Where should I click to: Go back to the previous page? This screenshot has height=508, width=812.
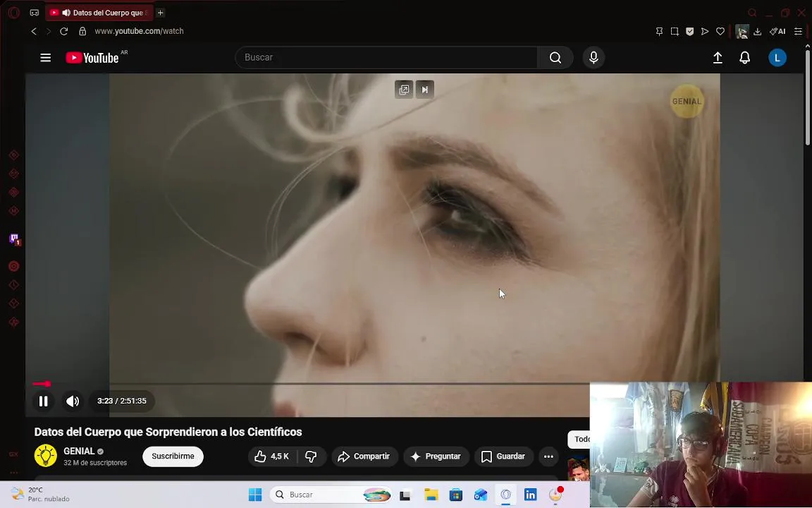point(34,31)
